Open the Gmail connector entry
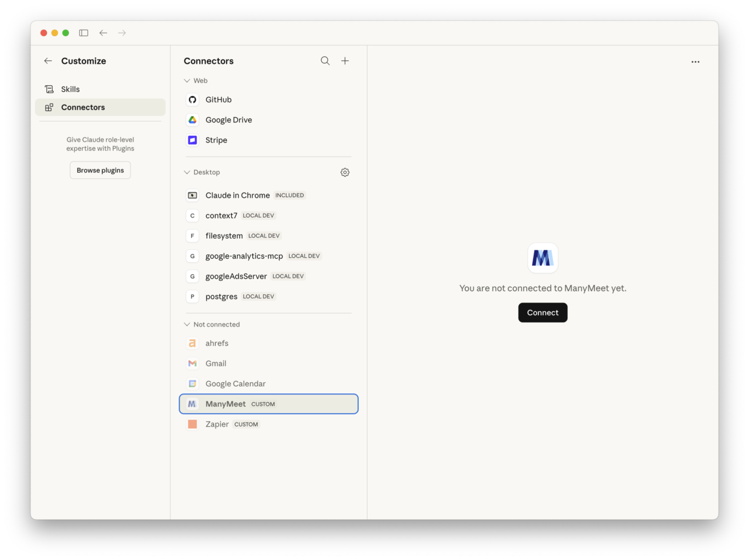Viewport: 749px width, 560px height. coord(216,363)
